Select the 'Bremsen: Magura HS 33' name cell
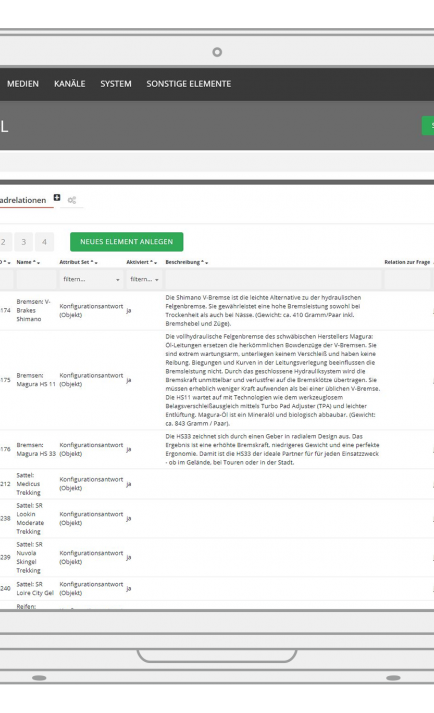Screen dimensions: 434x713 pos(36,449)
